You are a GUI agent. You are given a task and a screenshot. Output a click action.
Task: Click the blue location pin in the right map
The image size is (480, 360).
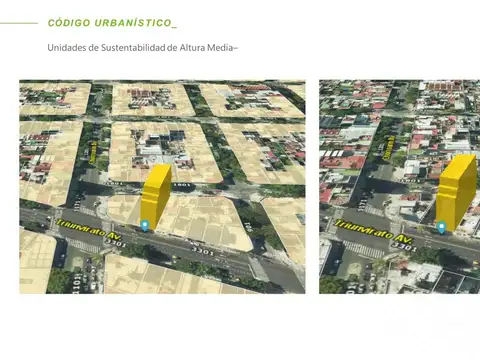click(x=442, y=228)
